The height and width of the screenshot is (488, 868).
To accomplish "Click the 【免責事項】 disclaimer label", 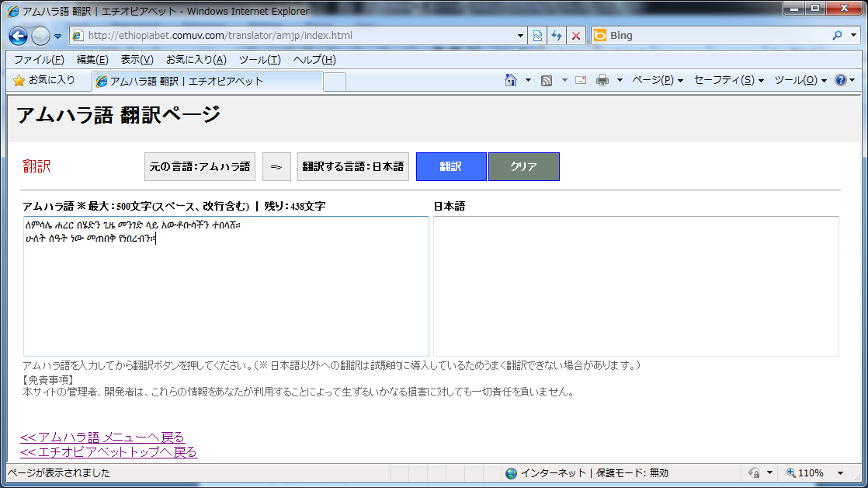I will point(48,380).
